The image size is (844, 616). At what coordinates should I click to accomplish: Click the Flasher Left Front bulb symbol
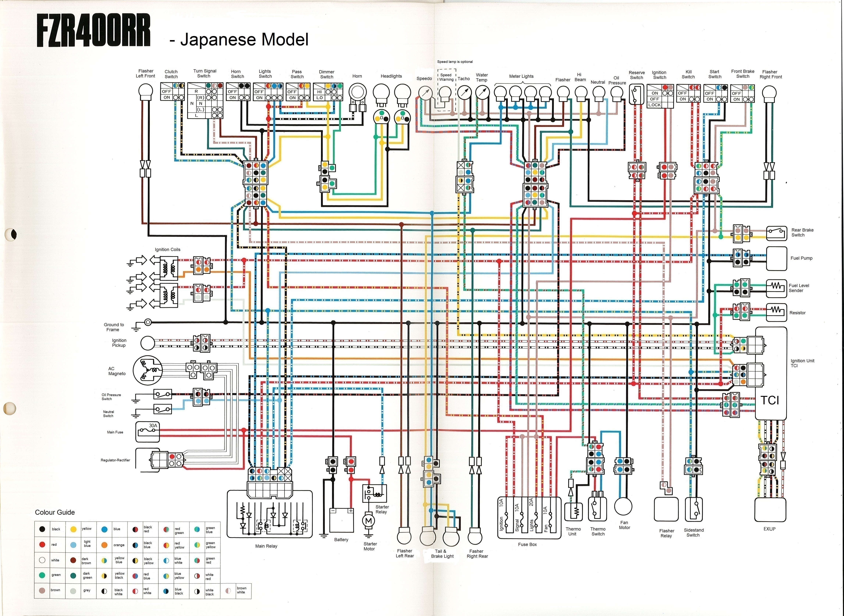coord(146,92)
